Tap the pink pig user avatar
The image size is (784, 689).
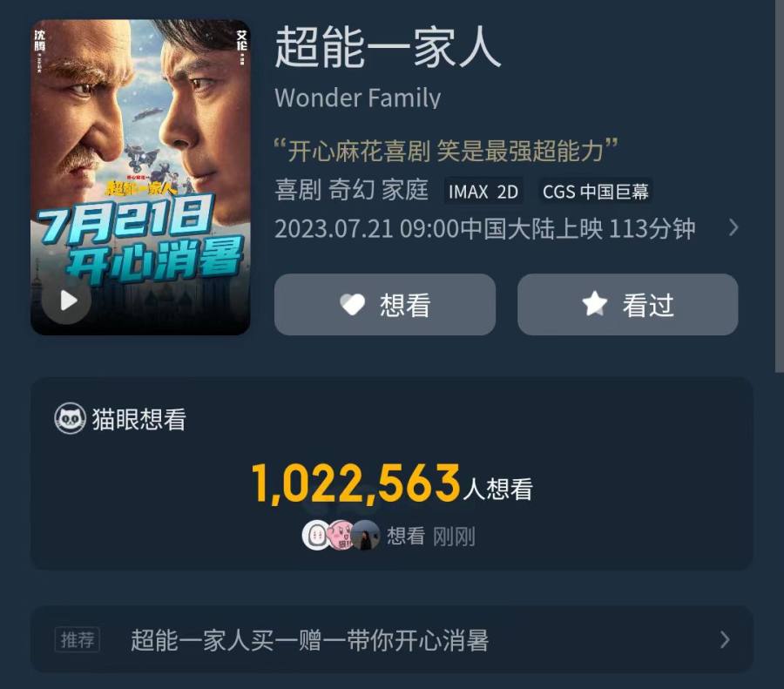click(x=341, y=536)
